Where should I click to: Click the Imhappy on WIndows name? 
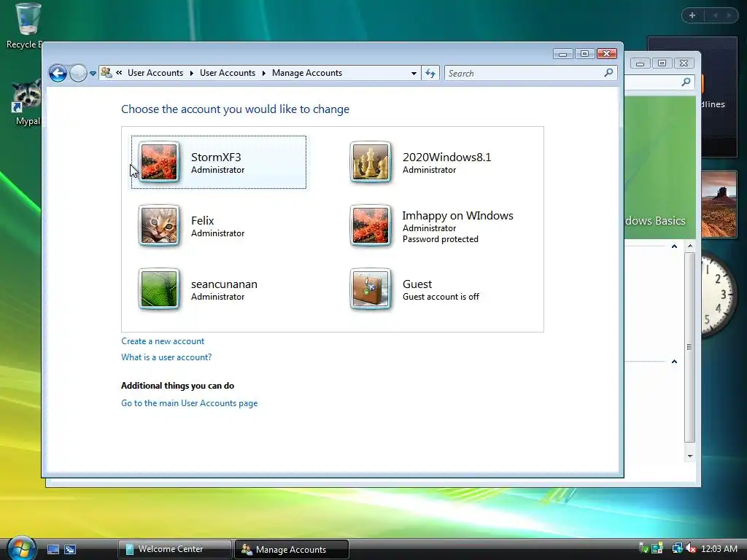(458, 215)
